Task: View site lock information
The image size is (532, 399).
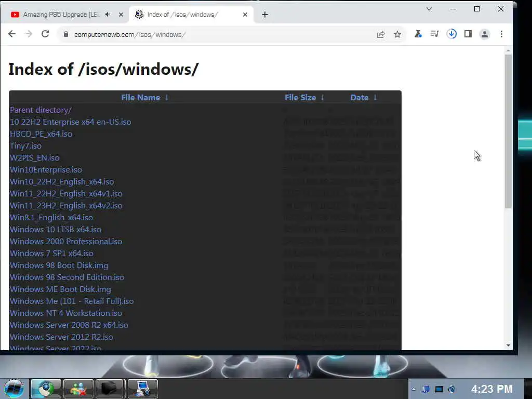Action: pyautogui.click(x=66, y=34)
